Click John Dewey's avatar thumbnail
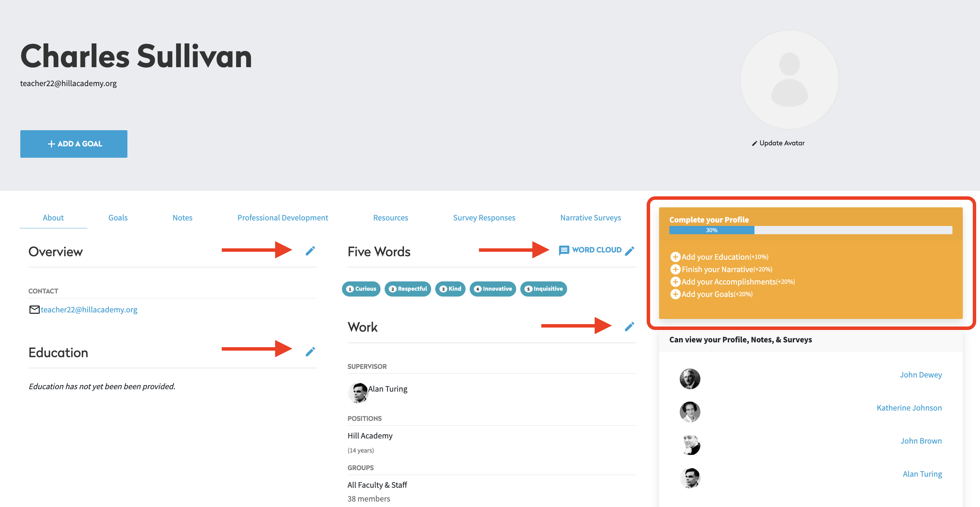 [690, 379]
